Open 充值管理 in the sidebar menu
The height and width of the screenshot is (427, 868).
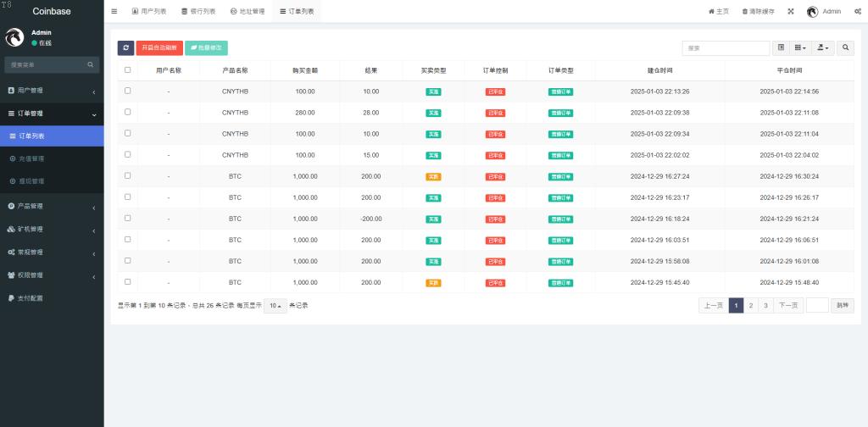(31, 158)
